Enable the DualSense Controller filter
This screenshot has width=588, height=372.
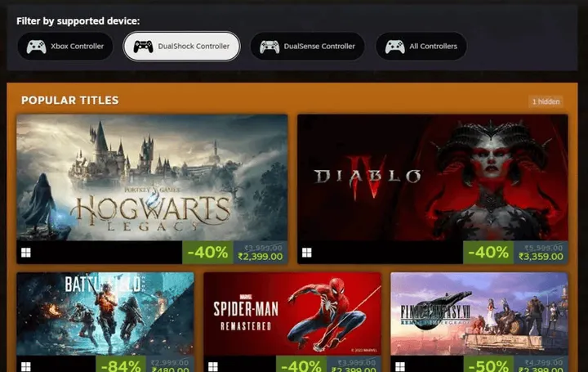point(308,47)
